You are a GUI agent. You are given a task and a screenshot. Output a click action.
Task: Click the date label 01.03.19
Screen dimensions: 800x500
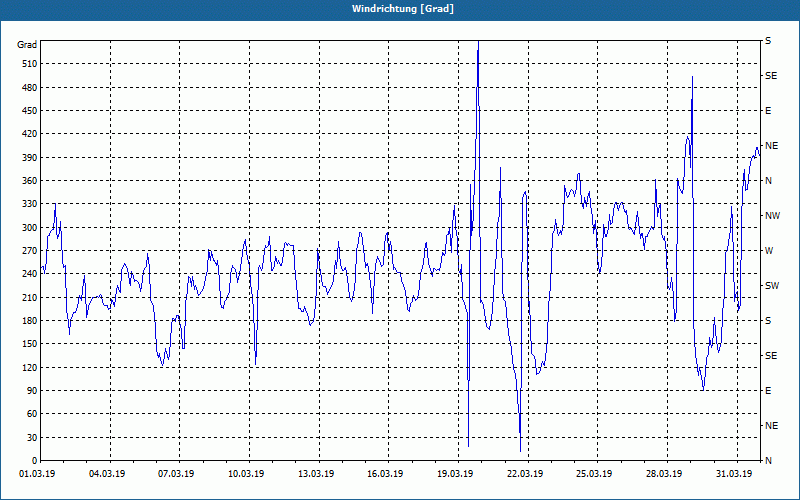pos(37,474)
